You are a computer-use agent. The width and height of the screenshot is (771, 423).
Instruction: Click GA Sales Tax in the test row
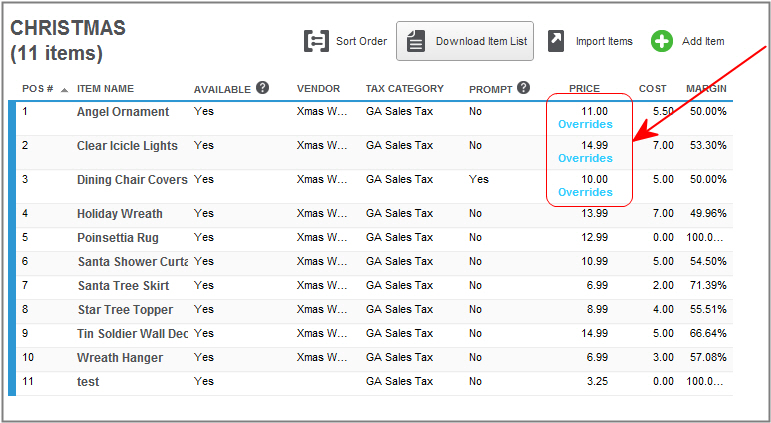coord(399,382)
